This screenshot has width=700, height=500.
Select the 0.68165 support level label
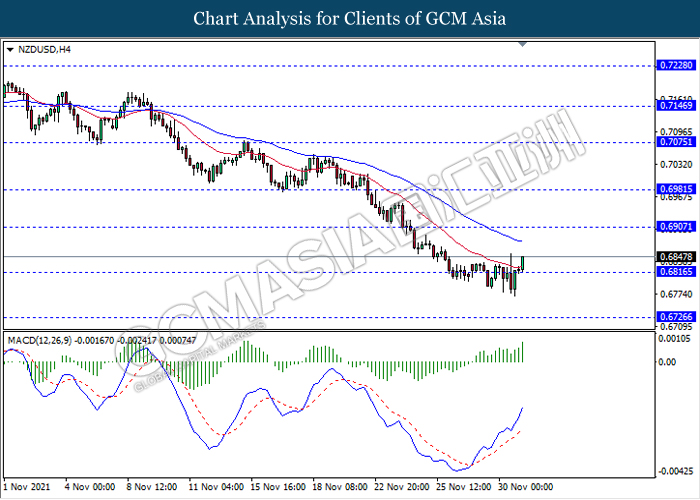[674, 272]
